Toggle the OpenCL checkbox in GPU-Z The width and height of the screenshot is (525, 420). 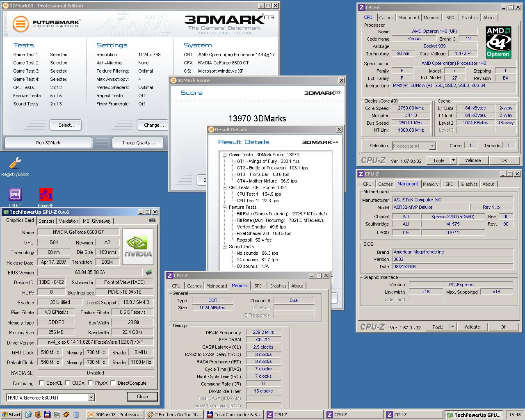click(x=41, y=383)
